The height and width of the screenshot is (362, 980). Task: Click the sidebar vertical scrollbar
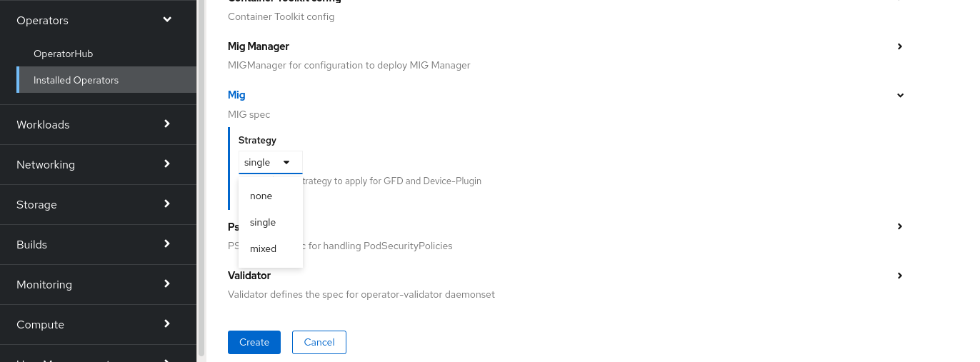[x=201, y=179]
